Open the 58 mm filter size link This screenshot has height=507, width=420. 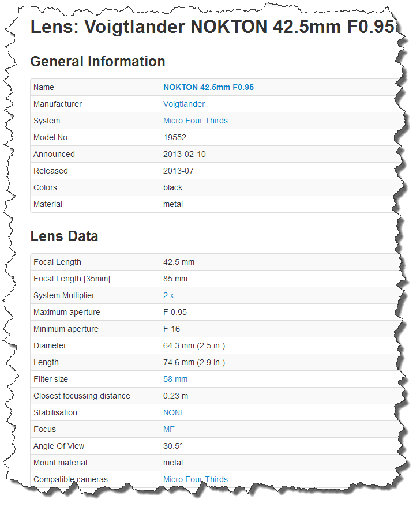click(175, 380)
